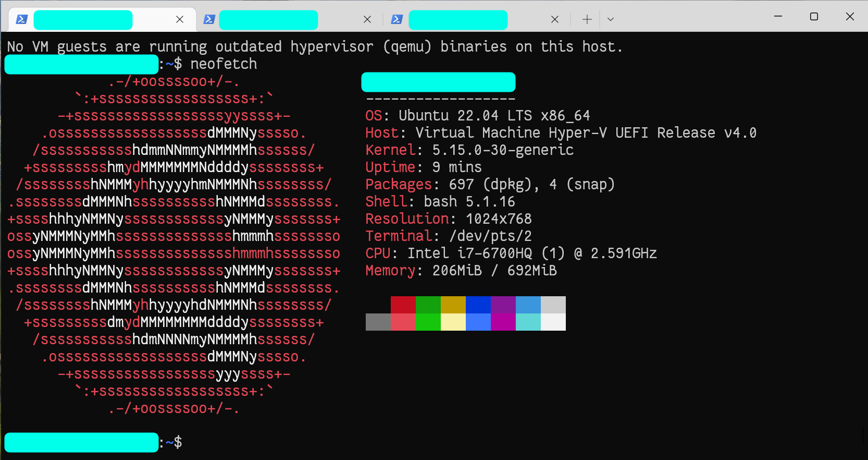Viewport: 868px width, 460px height.
Task: Click the 'neofetch' command text
Action: point(224,64)
